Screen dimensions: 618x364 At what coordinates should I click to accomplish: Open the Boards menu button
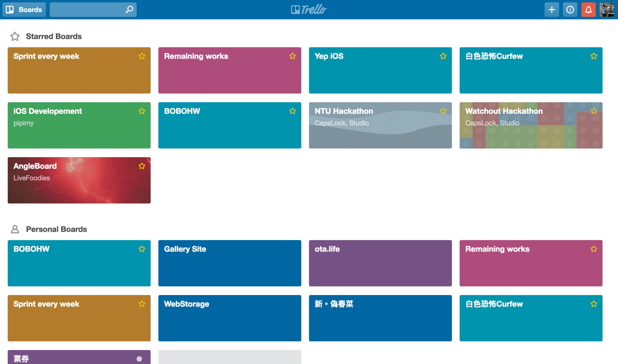point(24,10)
